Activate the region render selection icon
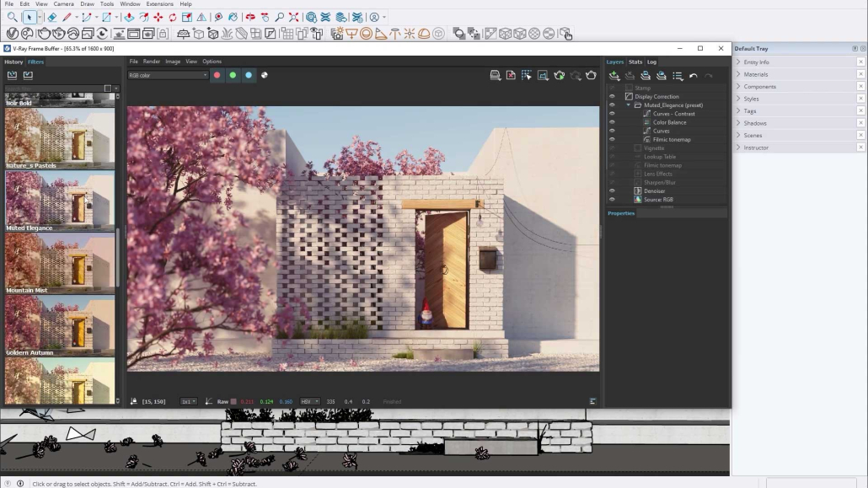 (x=527, y=75)
